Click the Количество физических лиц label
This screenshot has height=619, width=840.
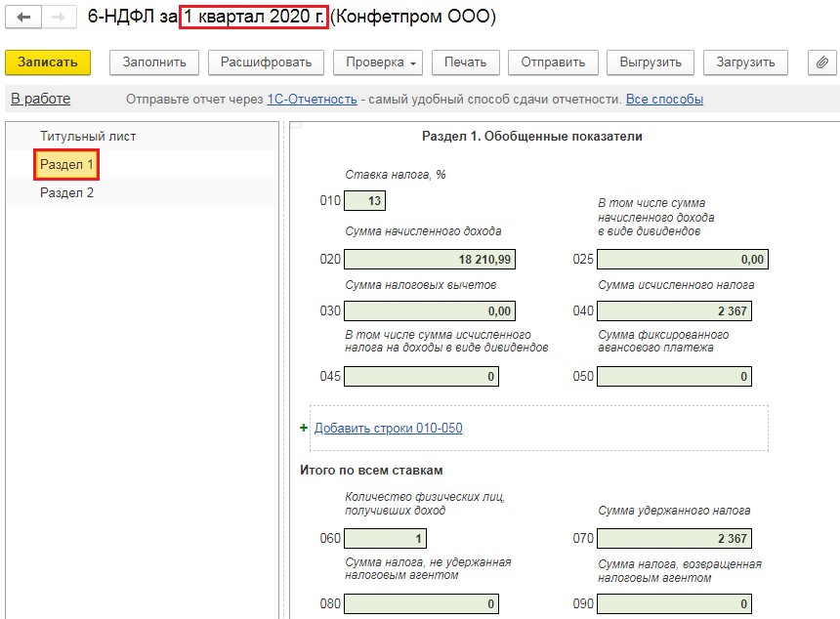coord(425,504)
